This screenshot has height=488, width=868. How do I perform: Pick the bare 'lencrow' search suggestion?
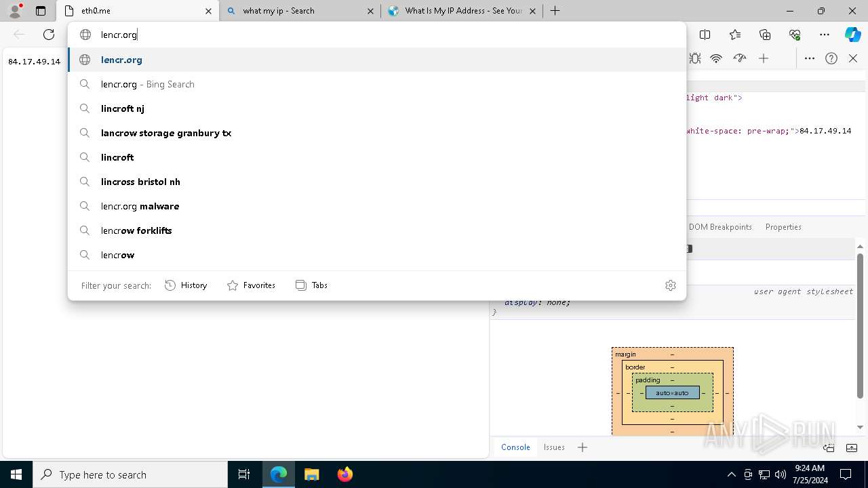pyautogui.click(x=377, y=255)
